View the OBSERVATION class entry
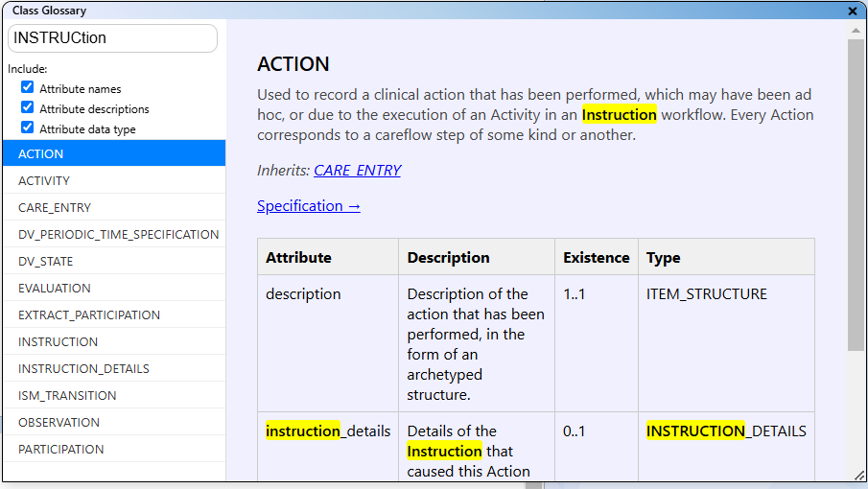868x489 pixels. pyautogui.click(x=114, y=422)
